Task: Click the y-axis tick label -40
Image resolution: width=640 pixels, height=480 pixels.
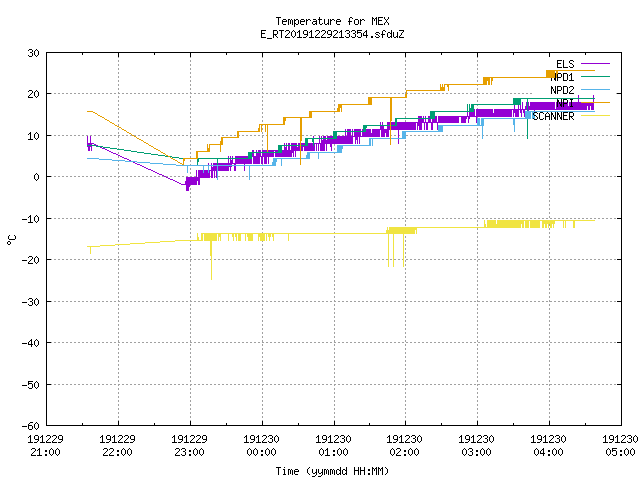Action: coord(31,343)
